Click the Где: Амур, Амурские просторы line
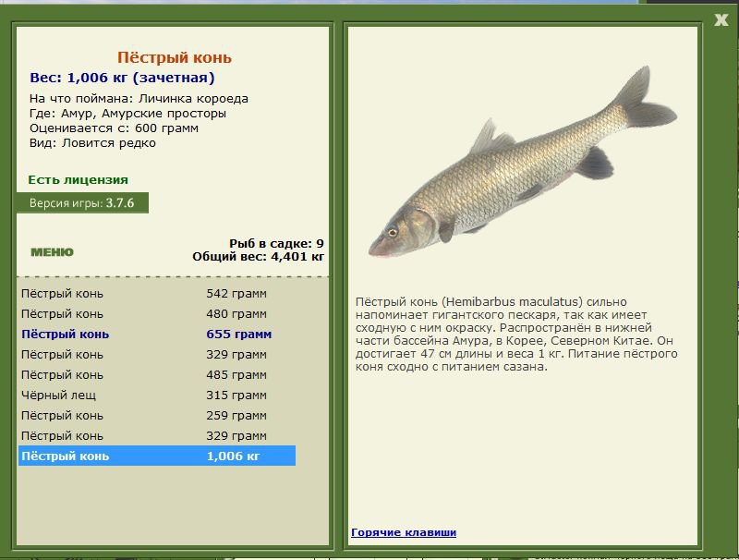Image resolution: width=739 pixels, height=560 pixels. 127,114
